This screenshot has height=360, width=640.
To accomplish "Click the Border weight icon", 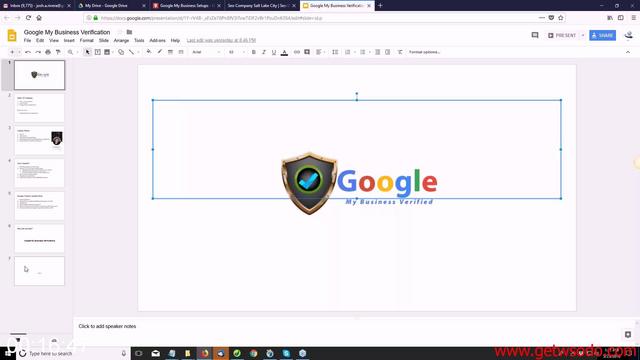I will 170,52.
